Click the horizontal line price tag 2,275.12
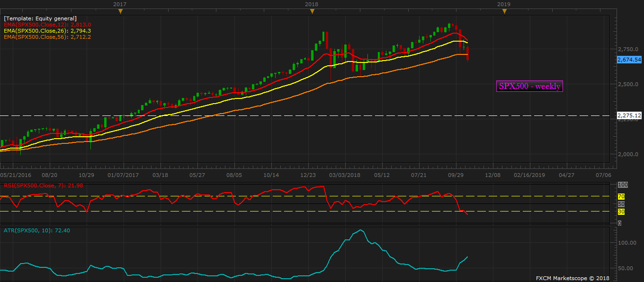This screenshot has height=282, width=644. 629,115
